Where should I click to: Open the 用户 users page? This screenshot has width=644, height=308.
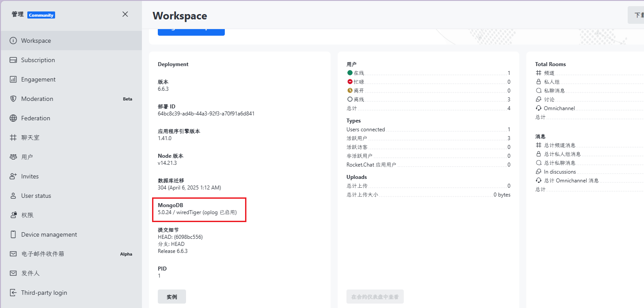[71, 157]
